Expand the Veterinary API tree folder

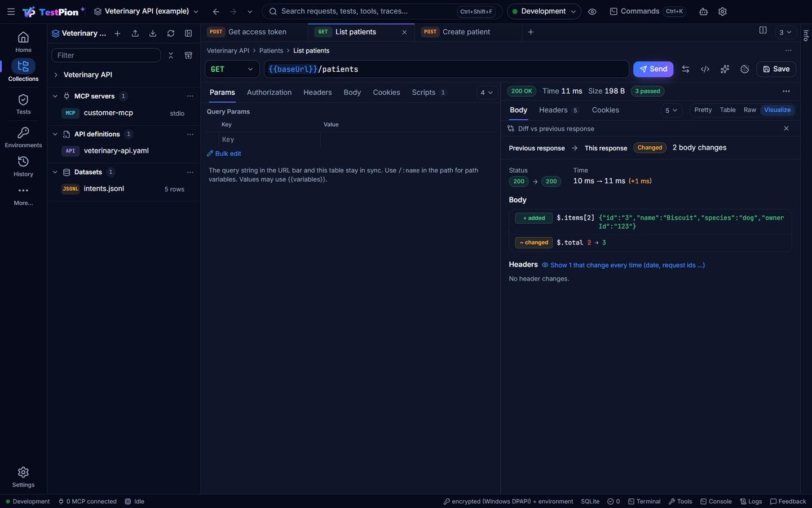coord(56,75)
